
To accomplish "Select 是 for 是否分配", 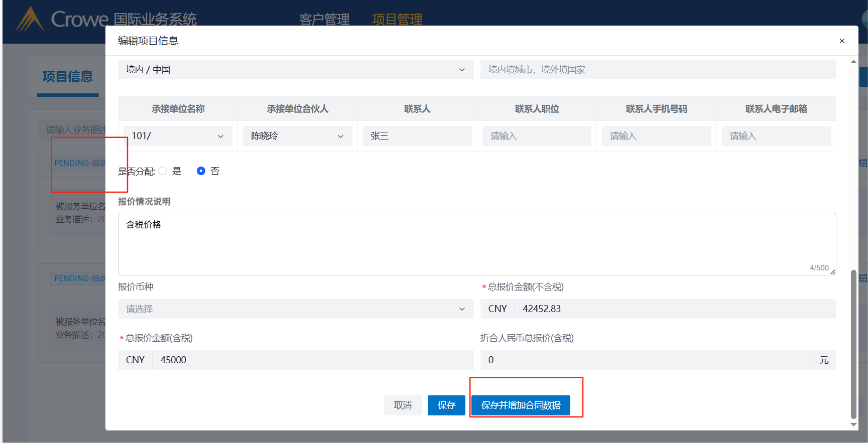I will pyautogui.click(x=163, y=171).
